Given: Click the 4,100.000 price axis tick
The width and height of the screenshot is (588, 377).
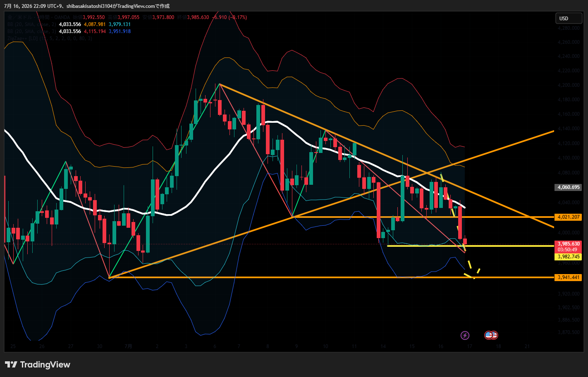Looking at the screenshot, I should pyautogui.click(x=569, y=158).
